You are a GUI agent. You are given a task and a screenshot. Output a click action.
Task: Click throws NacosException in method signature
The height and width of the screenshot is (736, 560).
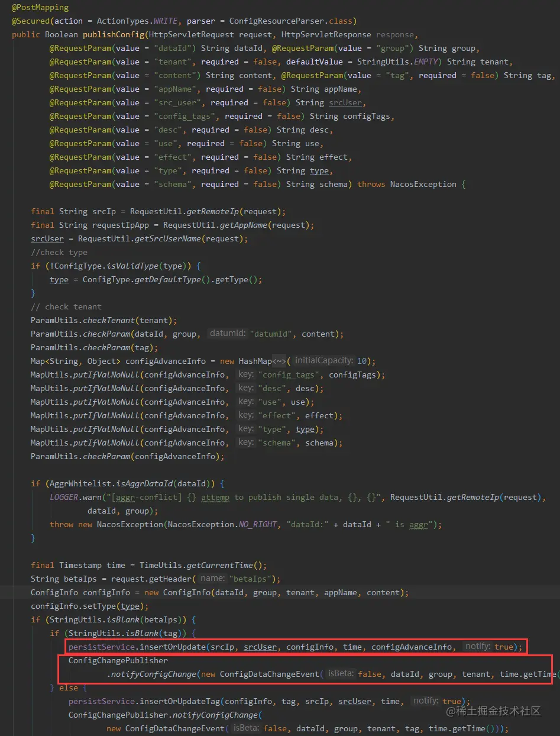[x=407, y=185]
